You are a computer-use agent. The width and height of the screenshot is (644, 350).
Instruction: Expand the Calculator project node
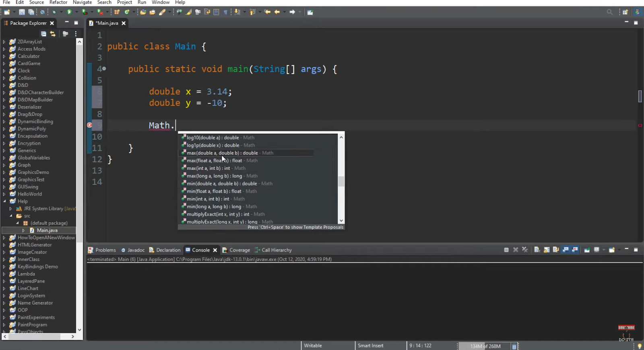4,56
